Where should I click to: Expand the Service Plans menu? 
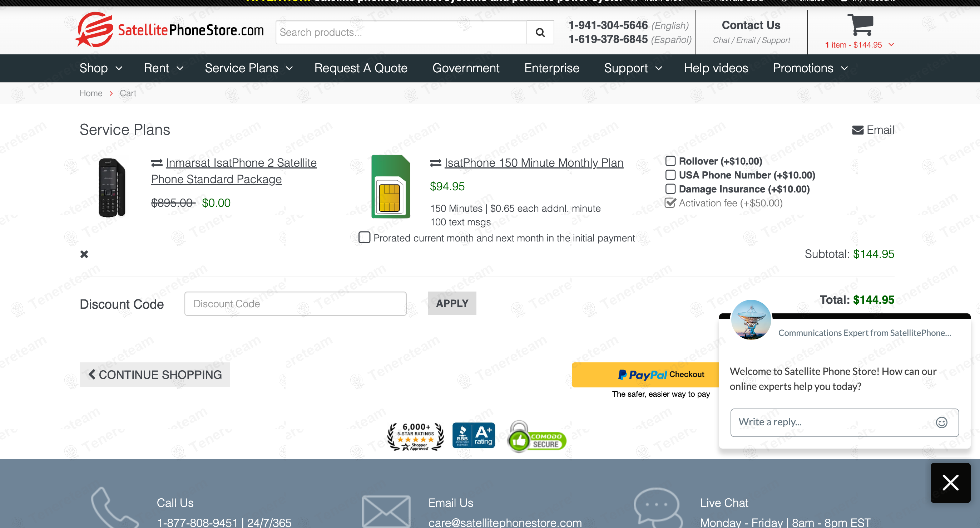coord(249,68)
